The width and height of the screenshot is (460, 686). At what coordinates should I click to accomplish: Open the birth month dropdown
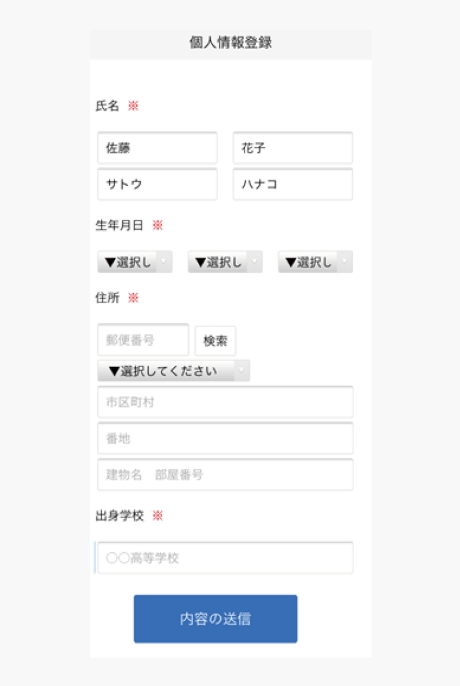pyautogui.click(x=225, y=262)
